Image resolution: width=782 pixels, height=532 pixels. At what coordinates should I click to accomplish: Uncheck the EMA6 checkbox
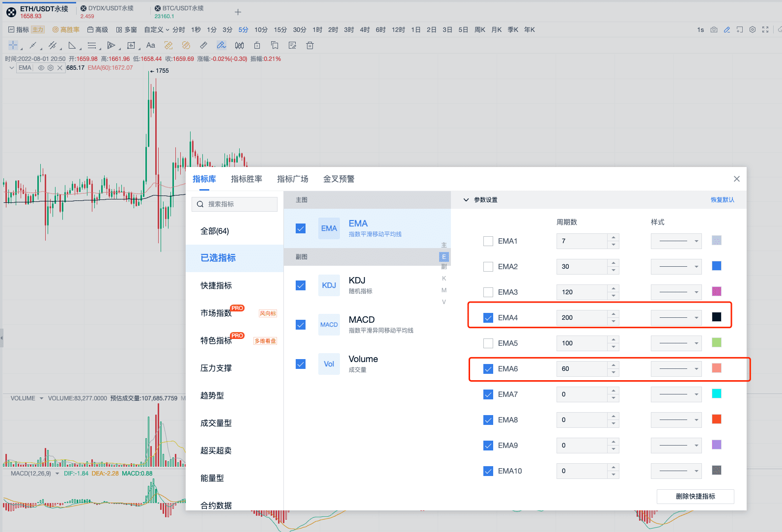488,369
